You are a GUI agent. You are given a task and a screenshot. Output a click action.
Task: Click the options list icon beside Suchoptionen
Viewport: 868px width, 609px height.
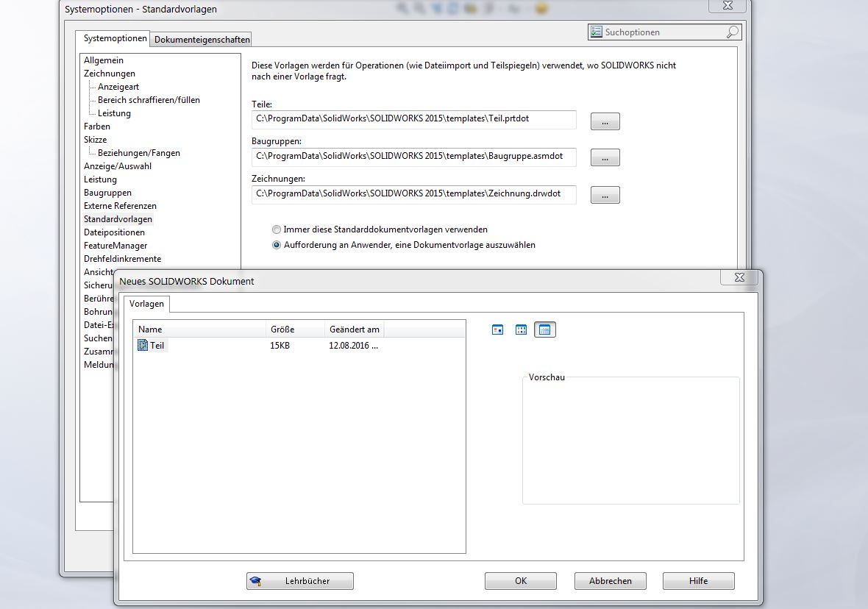596,32
